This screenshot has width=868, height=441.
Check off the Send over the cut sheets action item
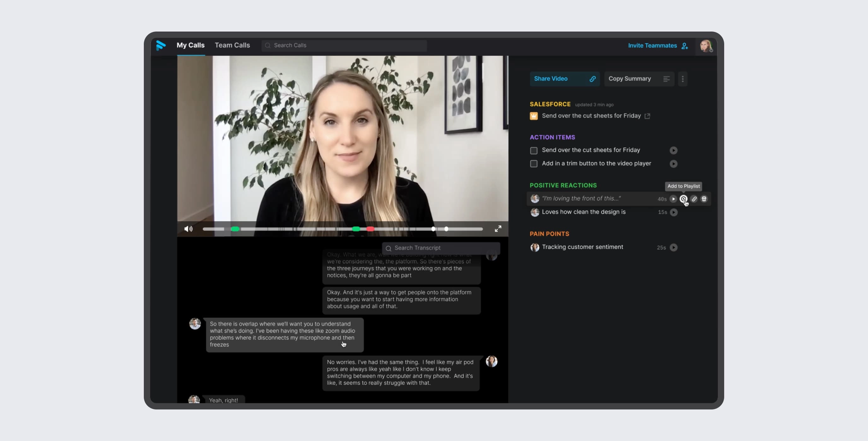(534, 150)
